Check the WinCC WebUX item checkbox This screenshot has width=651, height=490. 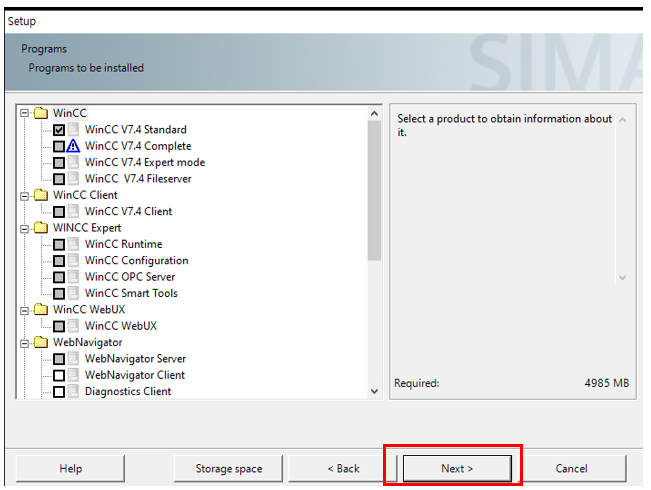click(x=59, y=326)
